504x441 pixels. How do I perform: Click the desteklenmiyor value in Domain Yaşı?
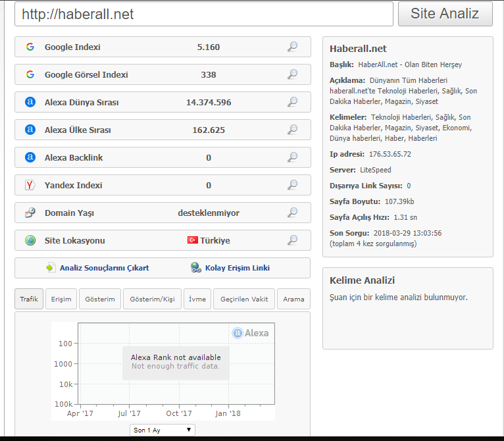tap(209, 213)
